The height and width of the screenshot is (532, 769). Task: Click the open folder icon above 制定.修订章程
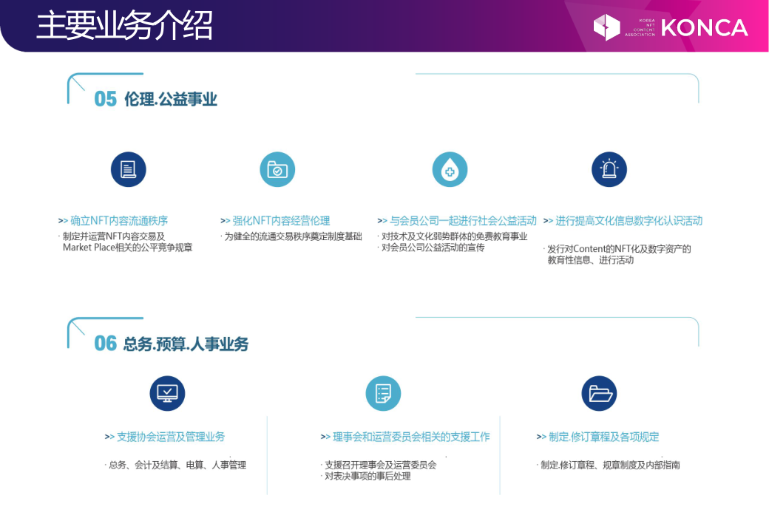coord(600,393)
